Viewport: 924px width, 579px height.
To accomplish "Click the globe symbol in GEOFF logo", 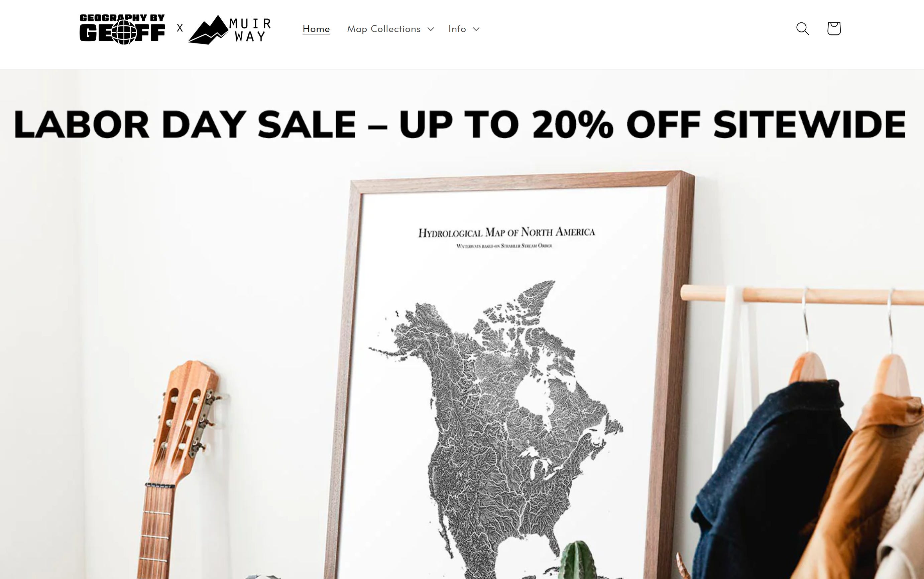I will tap(123, 32).
